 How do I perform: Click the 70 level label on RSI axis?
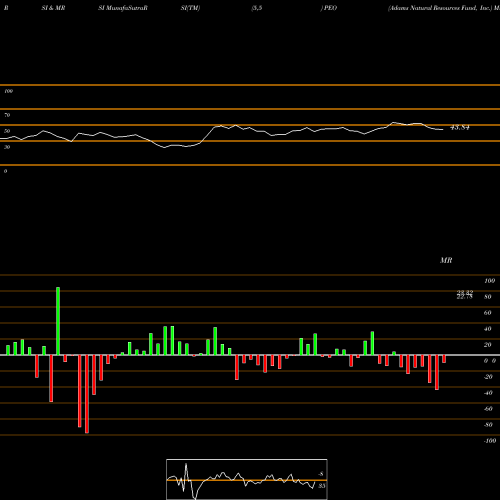[x=7, y=115]
